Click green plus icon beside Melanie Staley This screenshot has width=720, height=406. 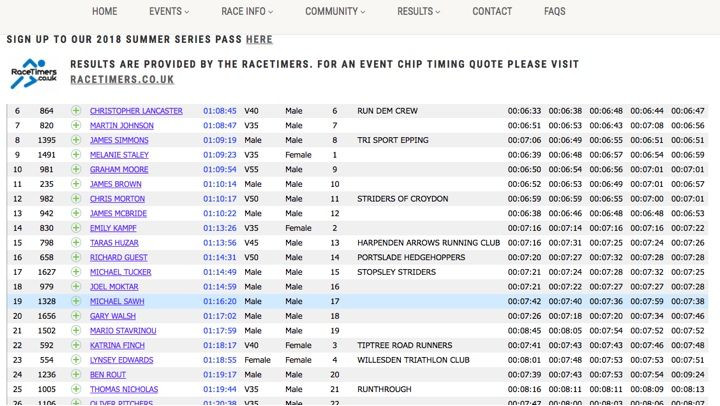(x=76, y=155)
